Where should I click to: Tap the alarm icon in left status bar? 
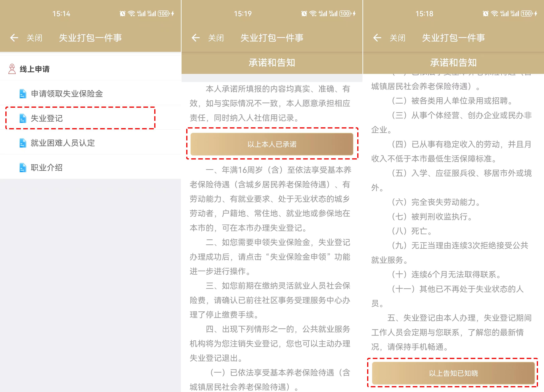tap(123, 14)
